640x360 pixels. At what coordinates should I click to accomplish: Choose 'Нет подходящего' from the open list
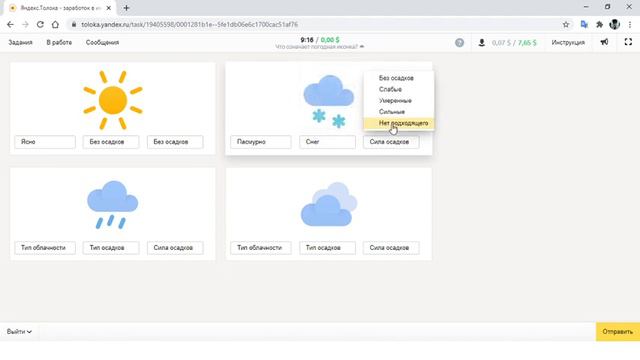point(399,123)
